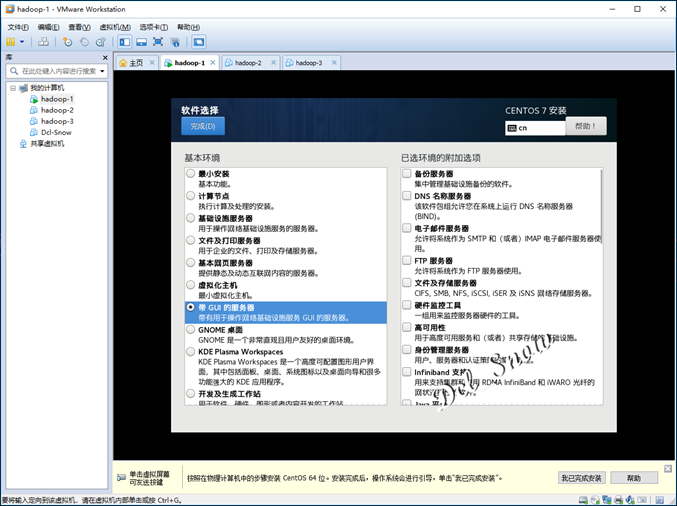Screen dimensions: 677x506
Task: Click the yellow pause VM icon
Action: click(x=11, y=42)
